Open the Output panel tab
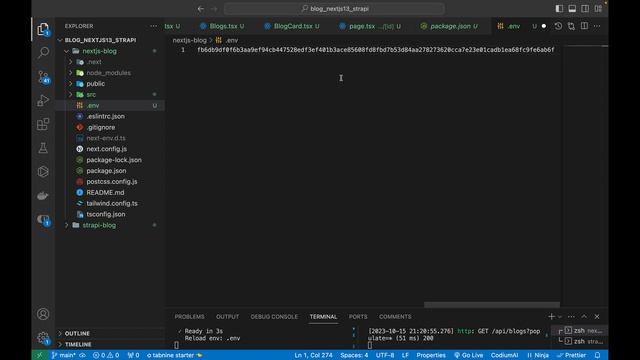This screenshot has width=640, height=360. point(227,317)
